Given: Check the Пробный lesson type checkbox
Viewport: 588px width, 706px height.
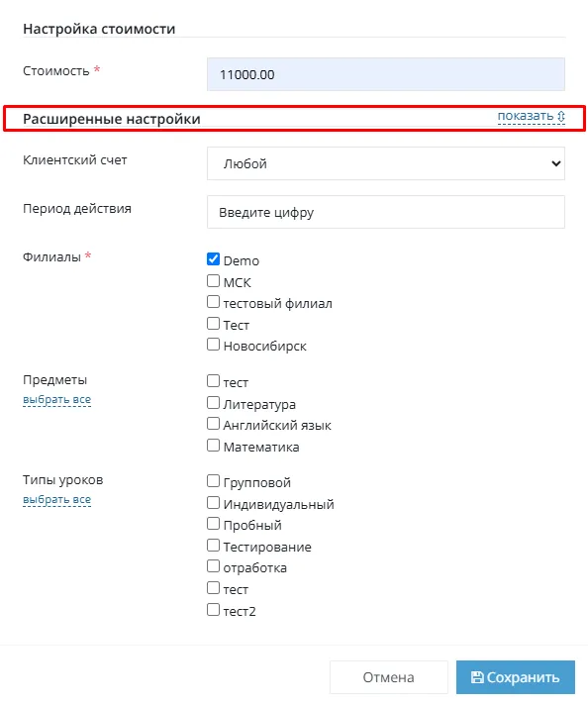Looking at the screenshot, I should (x=214, y=524).
